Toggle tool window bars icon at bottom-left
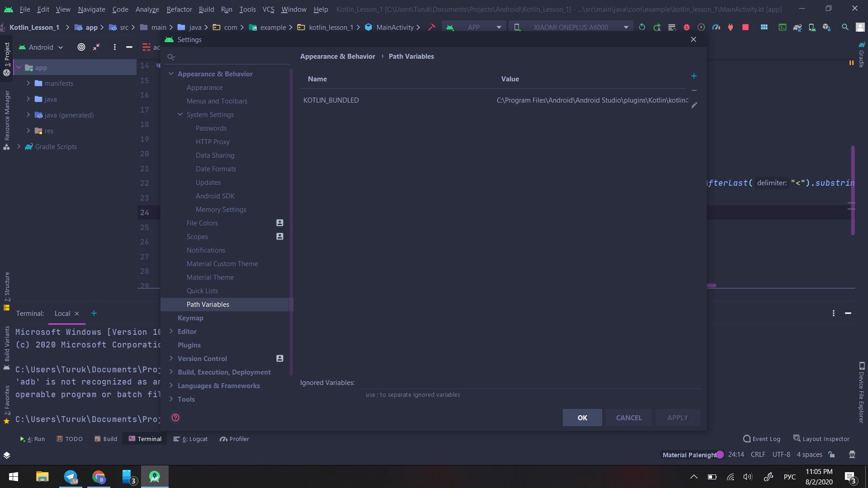The width and height of the screenshot is (868, 488). point(7,455)
